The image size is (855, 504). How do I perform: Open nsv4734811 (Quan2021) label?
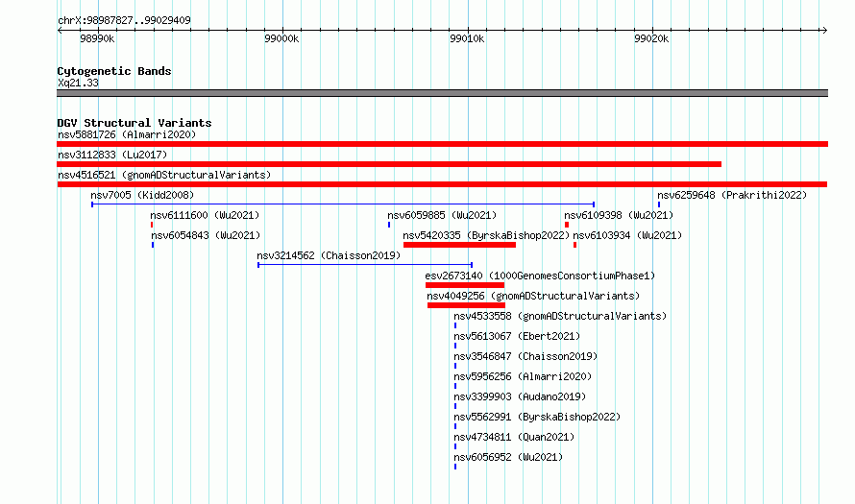pyautogui.click(x=514, y=437)
